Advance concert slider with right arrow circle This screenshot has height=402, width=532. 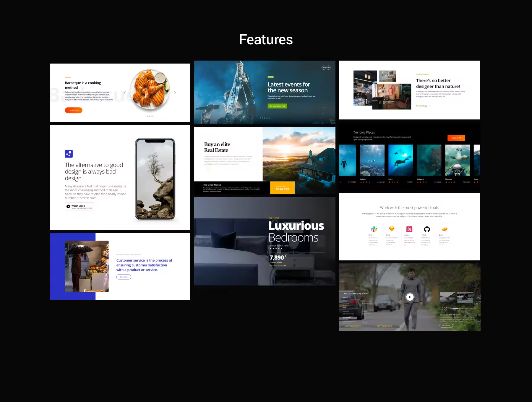coord(328,68)
